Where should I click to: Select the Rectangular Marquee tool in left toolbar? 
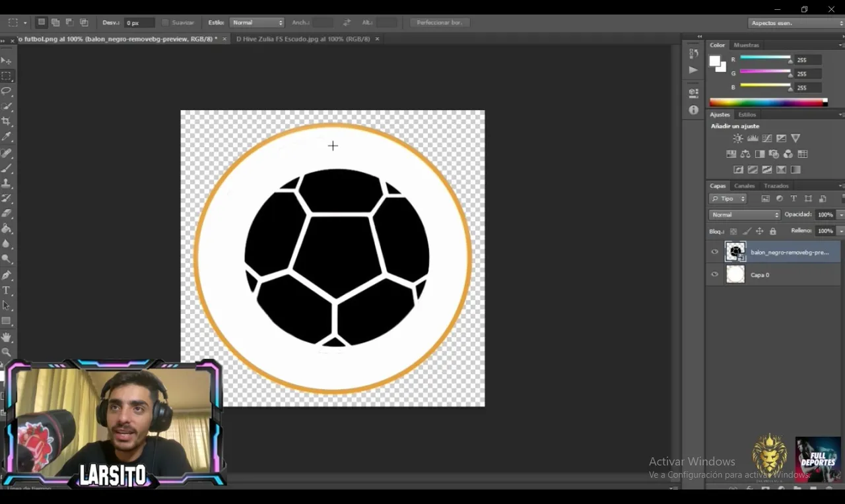[x=7, y=76]
